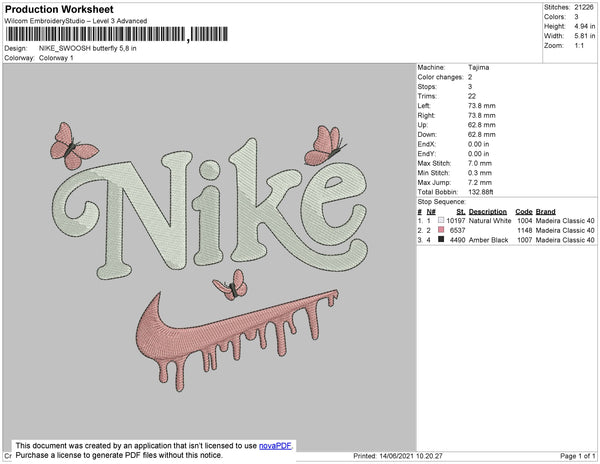The height and width of the screenshot is (464, 600).
Task: Click the 'Up:' value '62.8 mm'
Action: (x=481, y=125)
